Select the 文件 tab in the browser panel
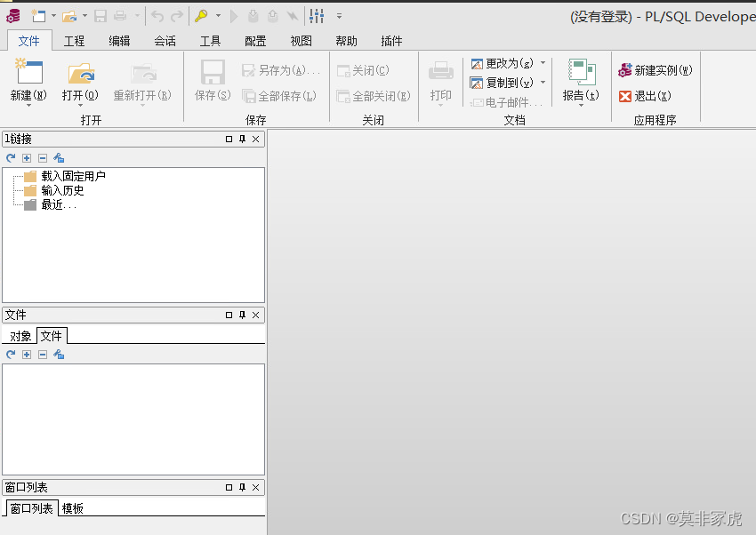Screen dimensions: 756x535 (x=52, y=336)
